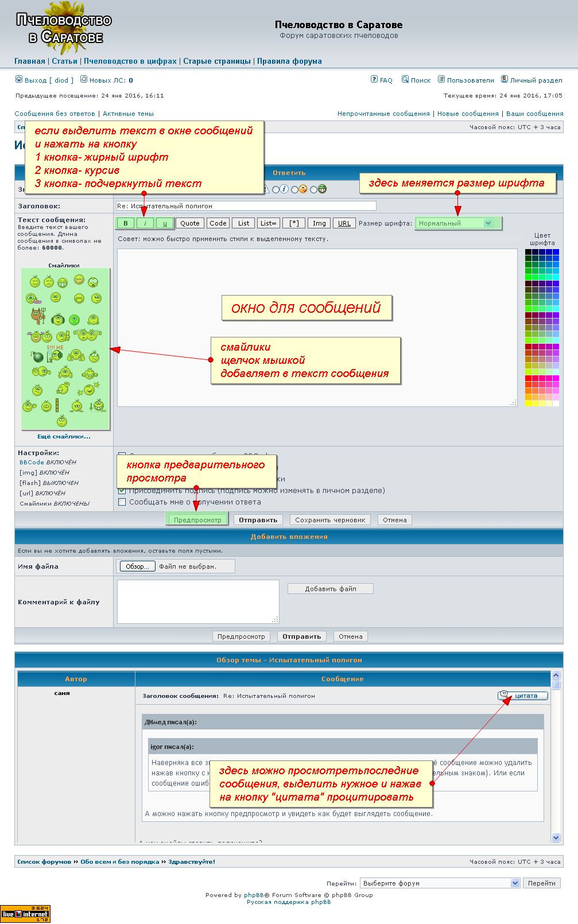
Task: Insert the devil with pitchfork smiley
Action: (38, 316)
